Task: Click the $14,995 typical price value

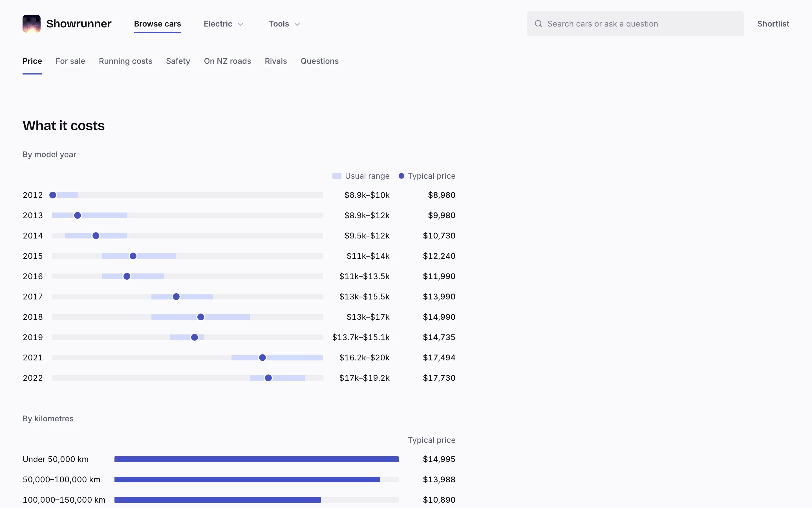Action: [x=439, y=459]
